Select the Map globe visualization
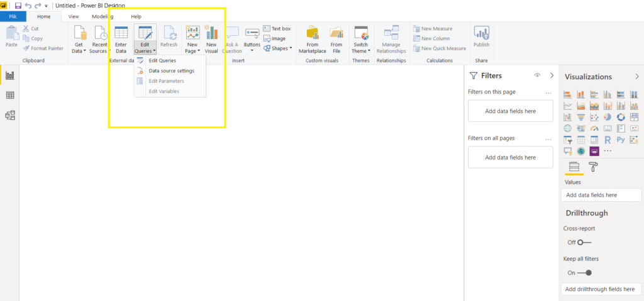This screenshot has width=644, height=301. [x=568, y=129]
